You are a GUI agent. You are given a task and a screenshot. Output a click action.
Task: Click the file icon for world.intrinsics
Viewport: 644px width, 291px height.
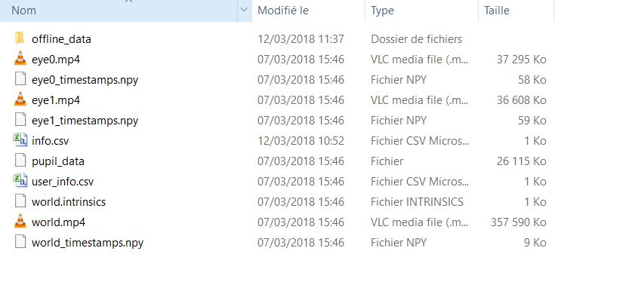pos(20,201)
